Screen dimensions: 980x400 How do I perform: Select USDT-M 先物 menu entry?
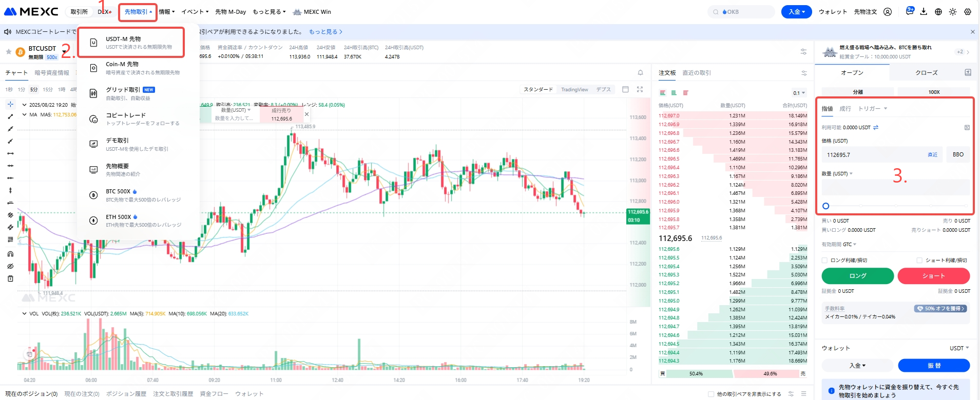click(x=131, y=43)
